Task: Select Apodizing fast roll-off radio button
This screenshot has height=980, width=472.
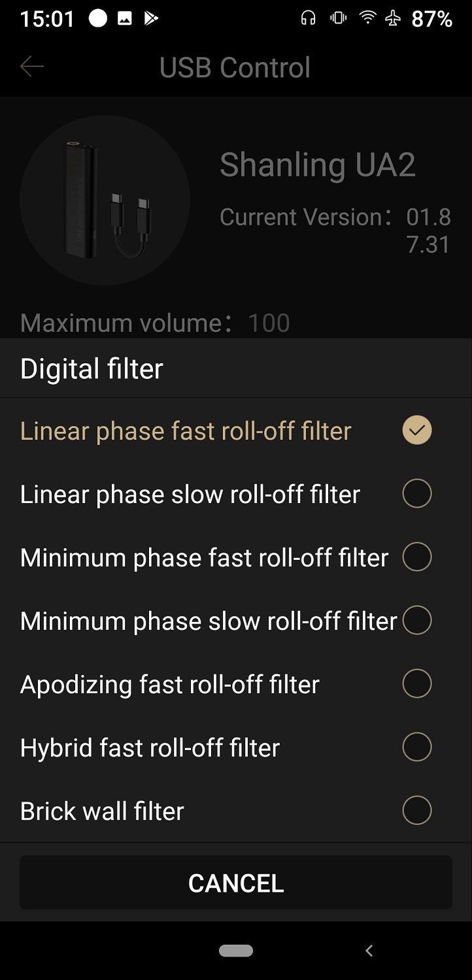Action: point(417,684)
